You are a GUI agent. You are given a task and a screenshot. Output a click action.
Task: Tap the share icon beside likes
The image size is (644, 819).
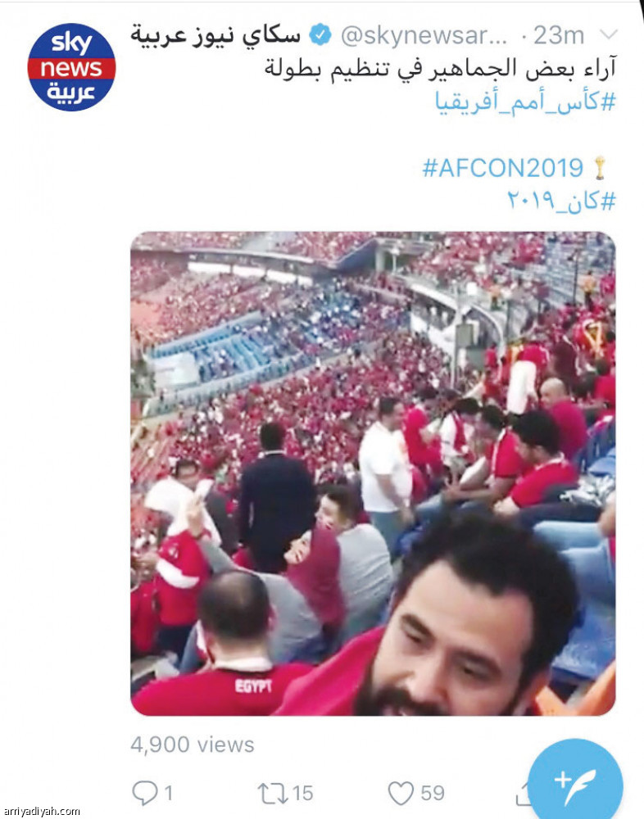(523, 795)
